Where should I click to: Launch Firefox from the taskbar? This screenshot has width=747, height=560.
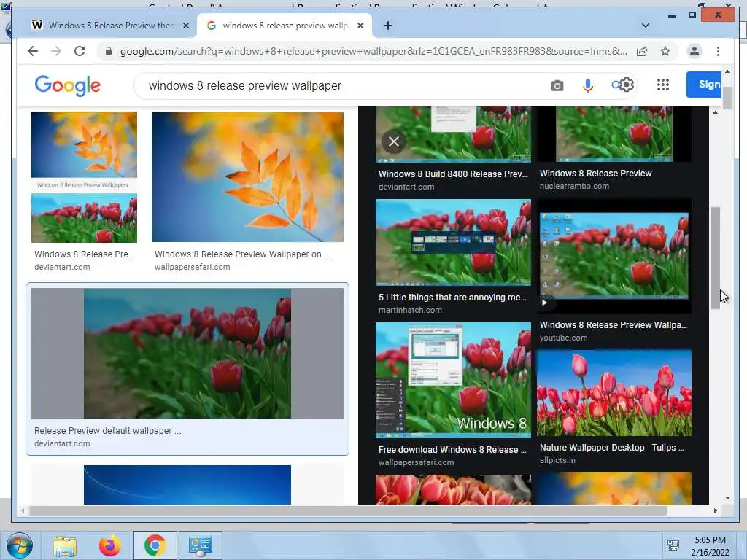[109, 545]
